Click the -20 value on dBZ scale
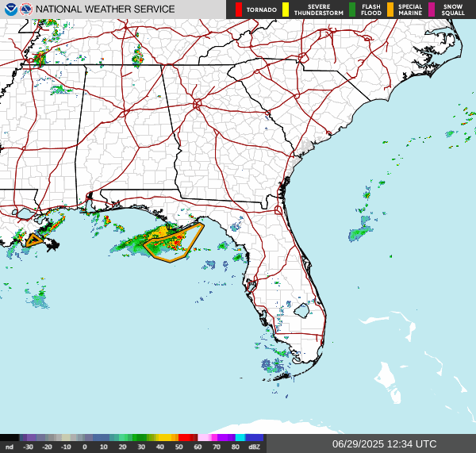Image resolution: width=476 pixels, height=453 pixels. click(47, 447)
